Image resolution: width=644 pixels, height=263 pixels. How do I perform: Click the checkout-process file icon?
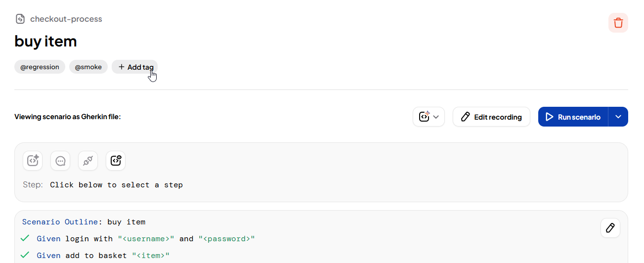tap(20, 19)
